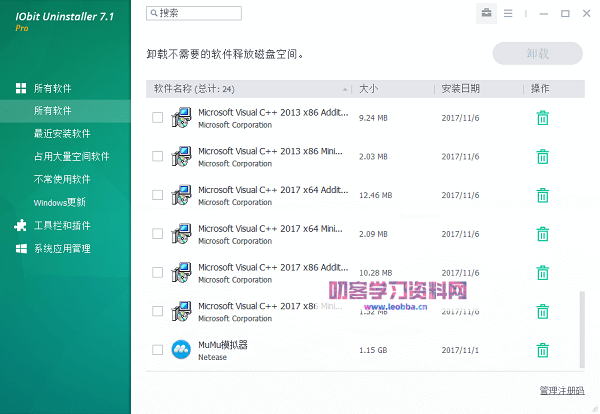
Task: Open the 所有软件 top-level section
Action: 52,88
